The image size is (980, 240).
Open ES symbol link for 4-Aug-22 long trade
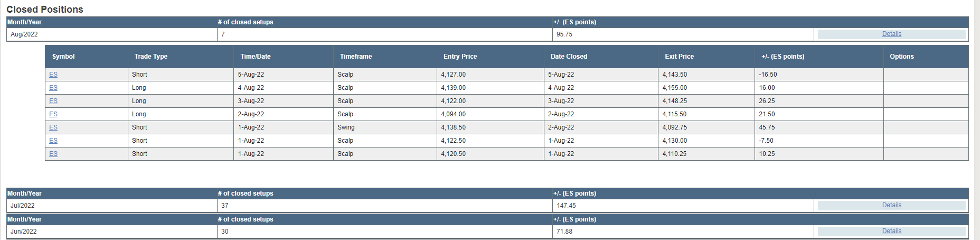(x=53, y=88)
